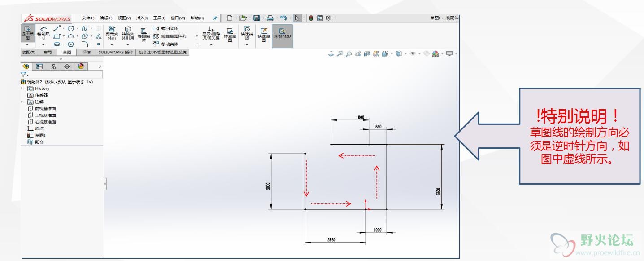Switch to the 装配体 tab
644x261 pixels.
click(29, 52)
